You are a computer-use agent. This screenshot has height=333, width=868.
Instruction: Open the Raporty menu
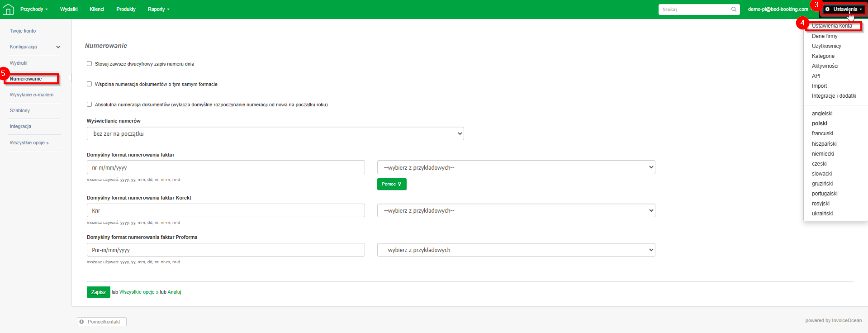[x=158, y=9]
